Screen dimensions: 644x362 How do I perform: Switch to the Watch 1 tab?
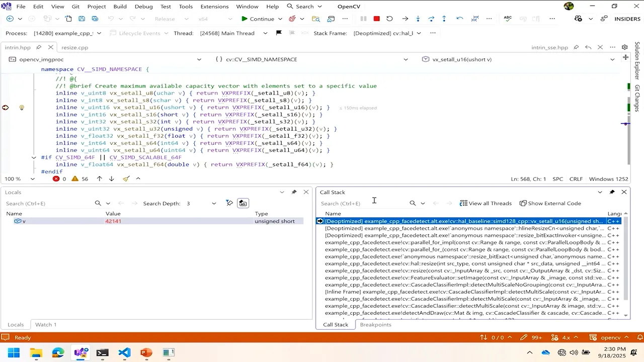tap(45, 324)
